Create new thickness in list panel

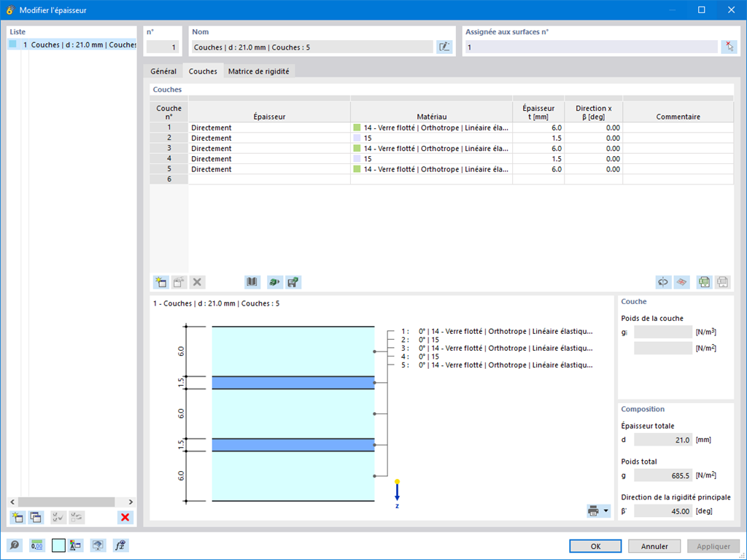(x=18, y=517)
